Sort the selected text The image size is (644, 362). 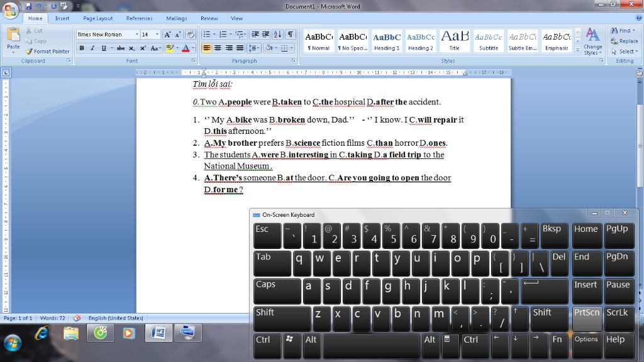[277, 35]
